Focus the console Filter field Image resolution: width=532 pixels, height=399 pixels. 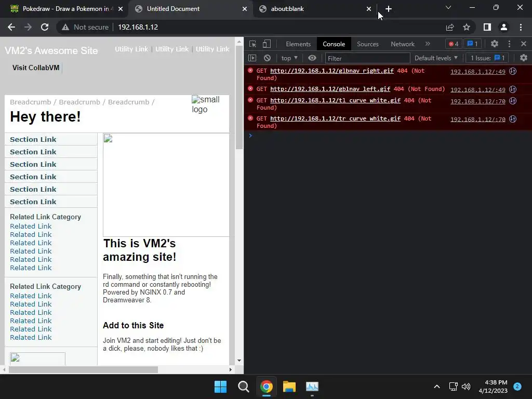[x=367, y=58]
